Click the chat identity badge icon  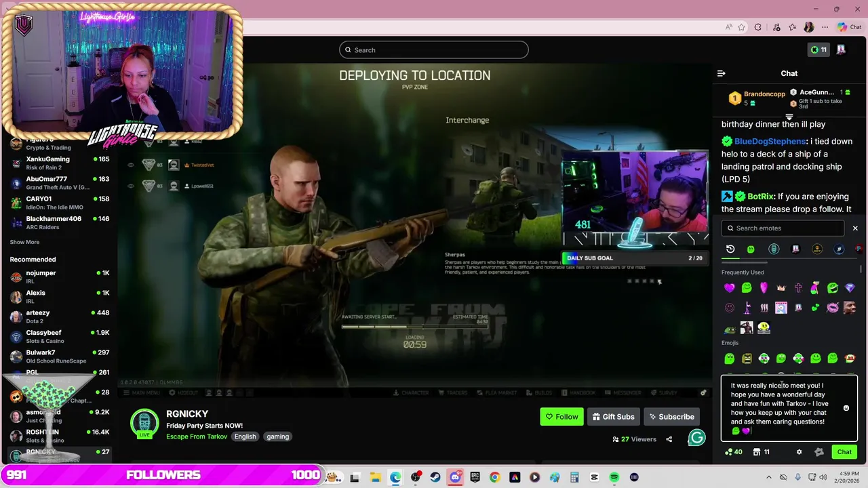[819, 452]
